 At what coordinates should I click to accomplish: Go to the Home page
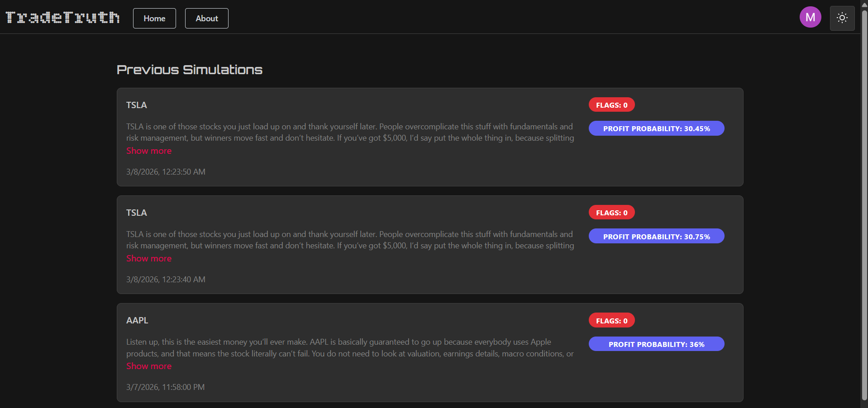pyautogui.click(x=154, y=19)
